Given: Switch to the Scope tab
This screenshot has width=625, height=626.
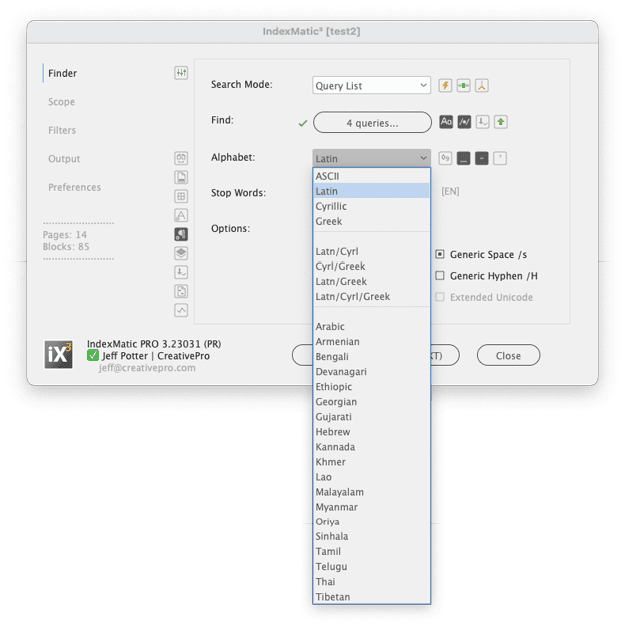Looking at the screenshot, I should click(62, 102).
